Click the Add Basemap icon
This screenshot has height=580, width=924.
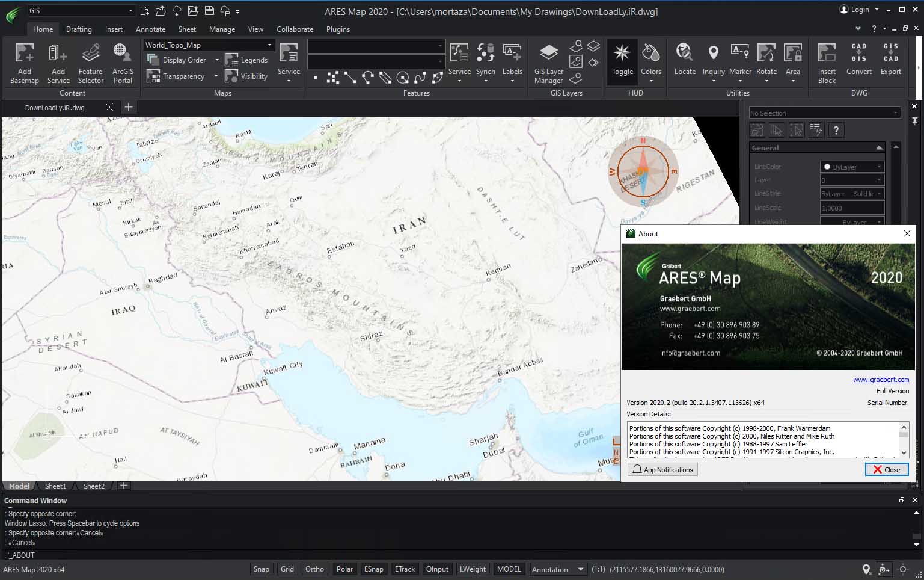(x=25, y=63)
